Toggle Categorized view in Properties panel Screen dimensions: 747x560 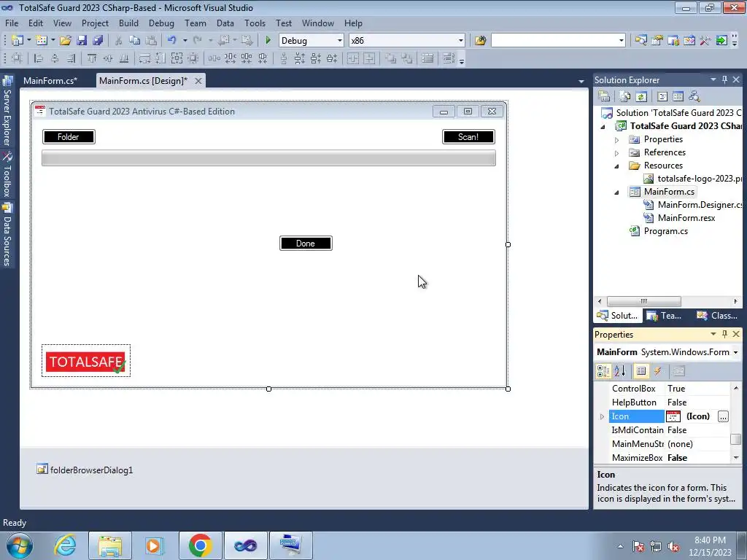coord(603,371)
